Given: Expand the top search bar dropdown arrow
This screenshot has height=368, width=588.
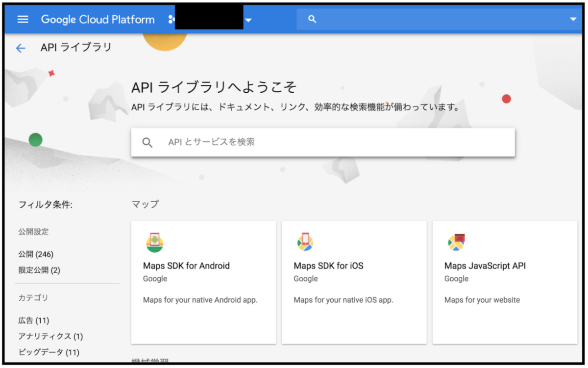Looking at the screenshot, I should (573, 20).
